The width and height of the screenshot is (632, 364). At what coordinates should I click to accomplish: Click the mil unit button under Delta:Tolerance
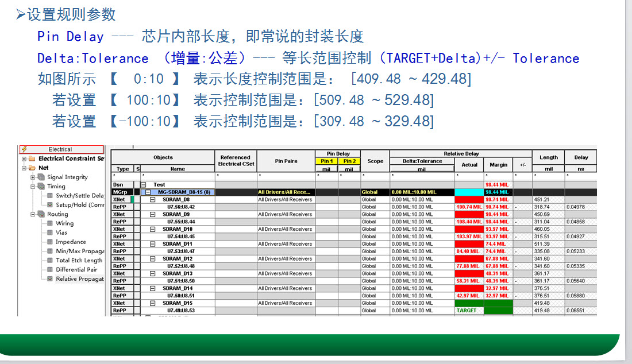coord(422,169)
